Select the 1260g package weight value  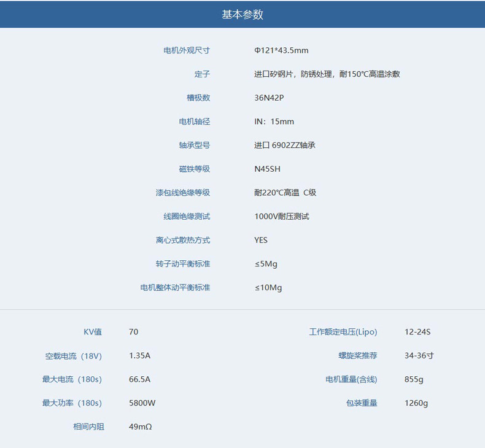pos(416,403)
